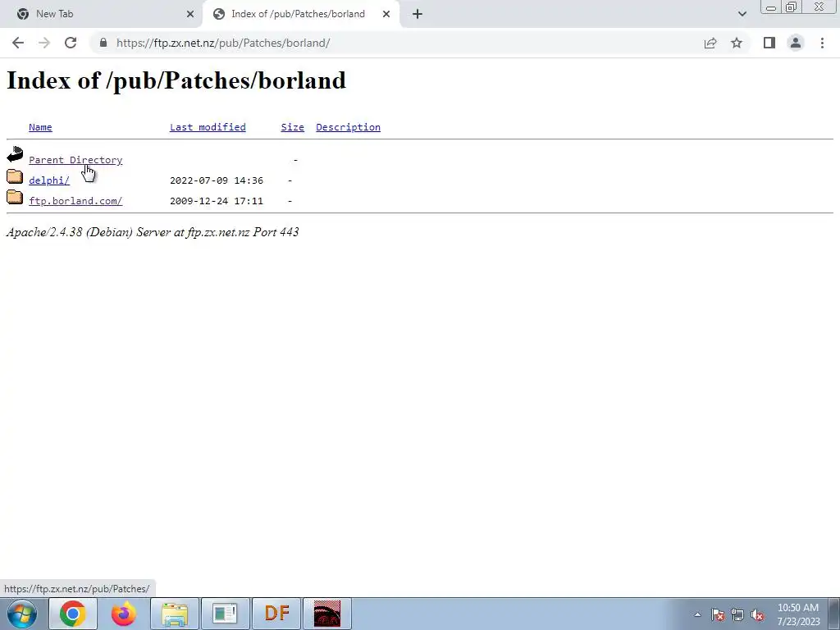Open Chrome from the taskbar
Screen dimensions: 840x630
click(73, 614)
